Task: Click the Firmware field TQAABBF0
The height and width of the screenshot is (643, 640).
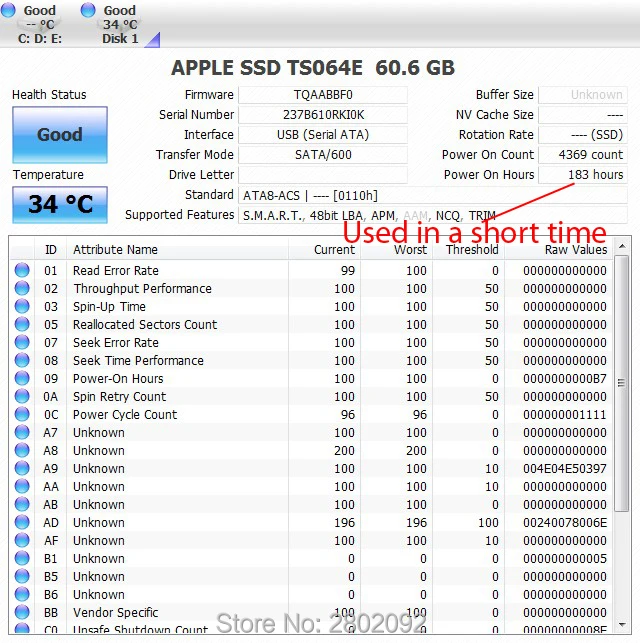Action: [x=323, y=95]
